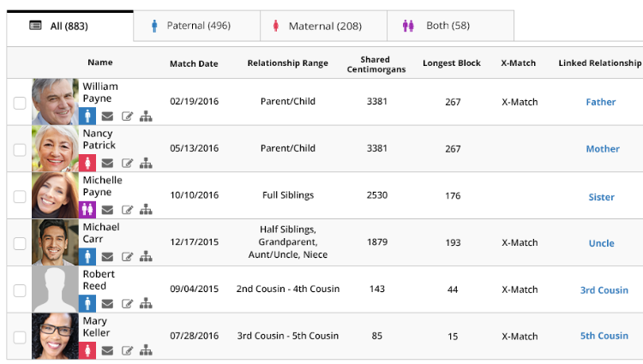The image size is (643, 364).
Task: Click email icon for Michael Carr
Action: pyautogui.click(x=107, y=256)
